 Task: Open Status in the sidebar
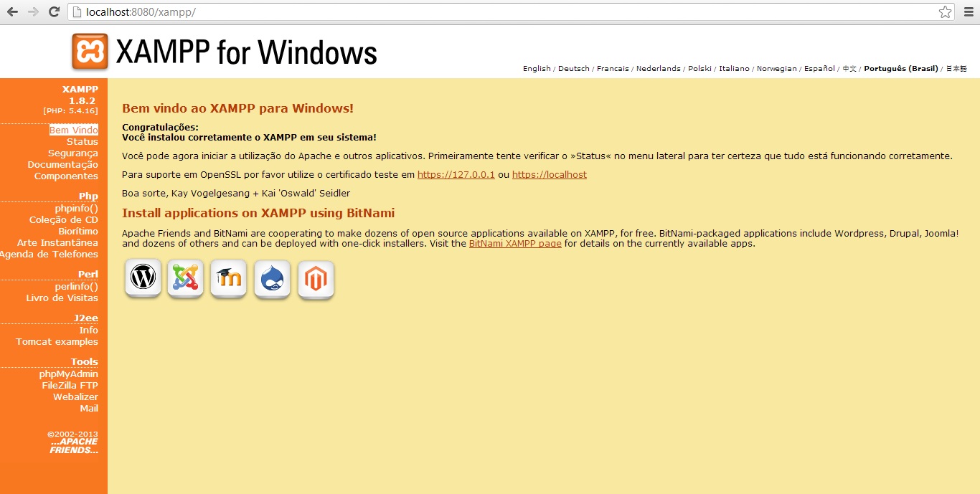(83, 142)
